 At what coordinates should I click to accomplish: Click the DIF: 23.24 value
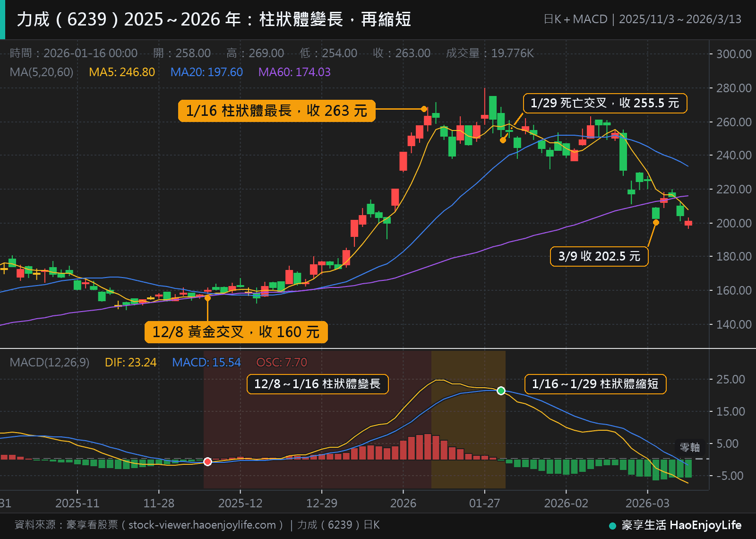[x=130, y=362]
